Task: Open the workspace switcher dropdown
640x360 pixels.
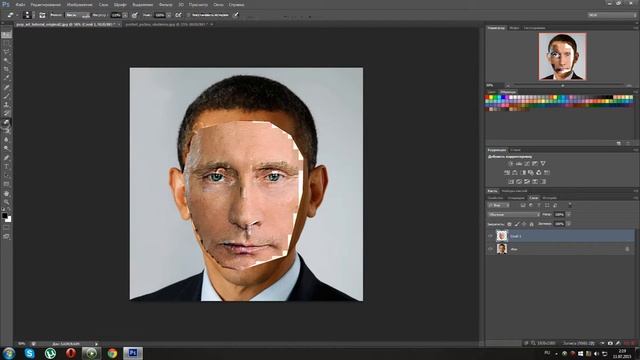Action: click(612, 15)
